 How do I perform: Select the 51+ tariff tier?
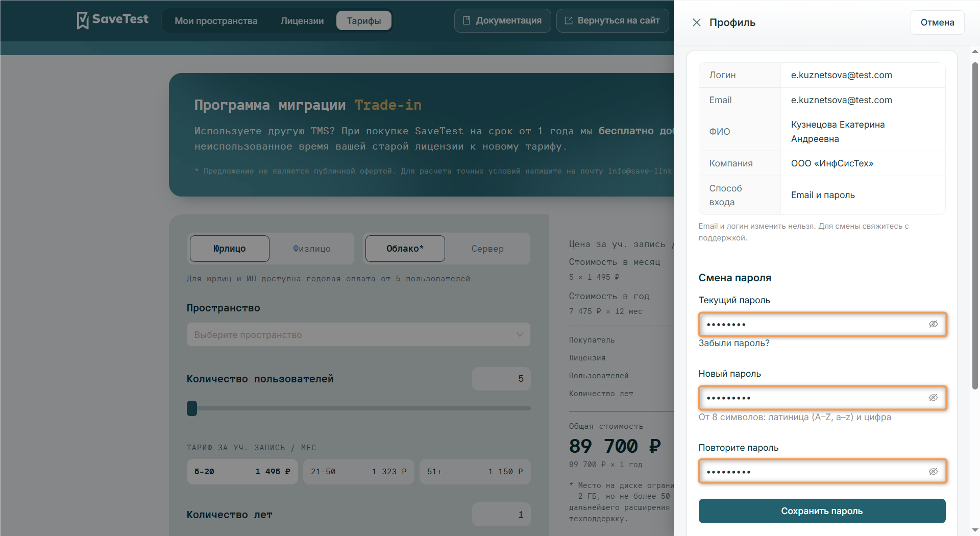[x=475, y=472]
